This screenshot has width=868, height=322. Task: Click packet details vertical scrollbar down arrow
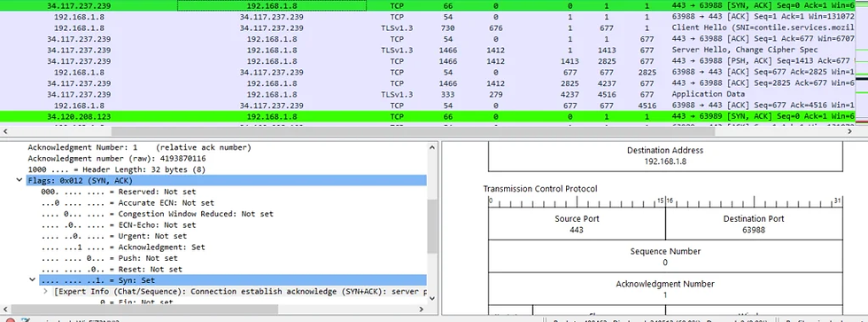(432, 298)
